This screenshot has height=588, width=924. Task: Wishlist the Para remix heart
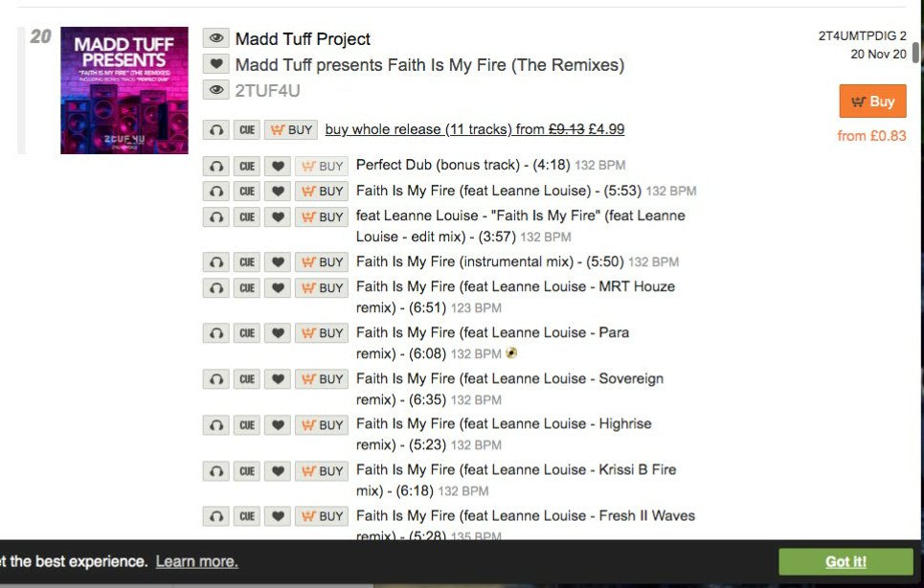tap(278, 333)
